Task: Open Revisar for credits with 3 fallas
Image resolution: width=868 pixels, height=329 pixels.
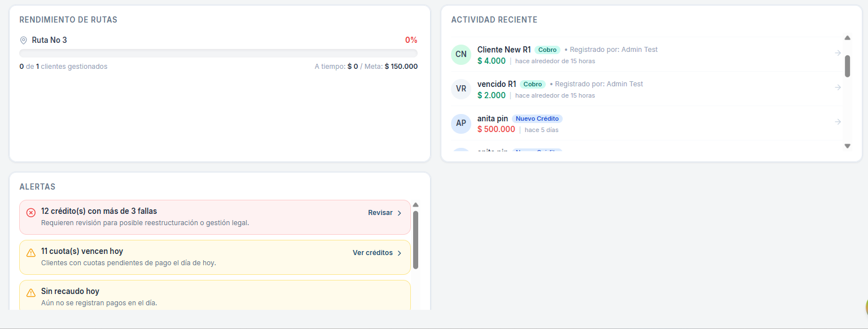Action: 385,213
